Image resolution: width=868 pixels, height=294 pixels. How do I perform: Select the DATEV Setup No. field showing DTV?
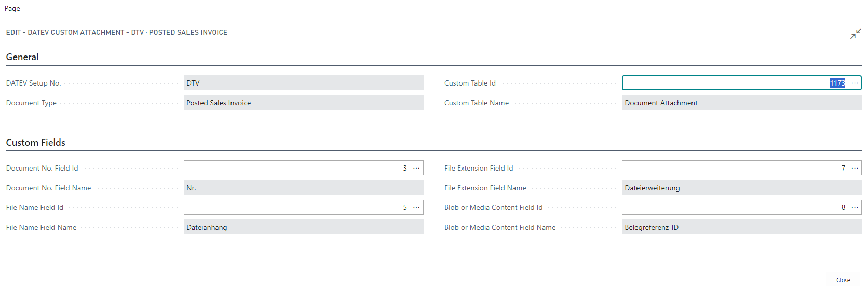[x=303, y=83]
